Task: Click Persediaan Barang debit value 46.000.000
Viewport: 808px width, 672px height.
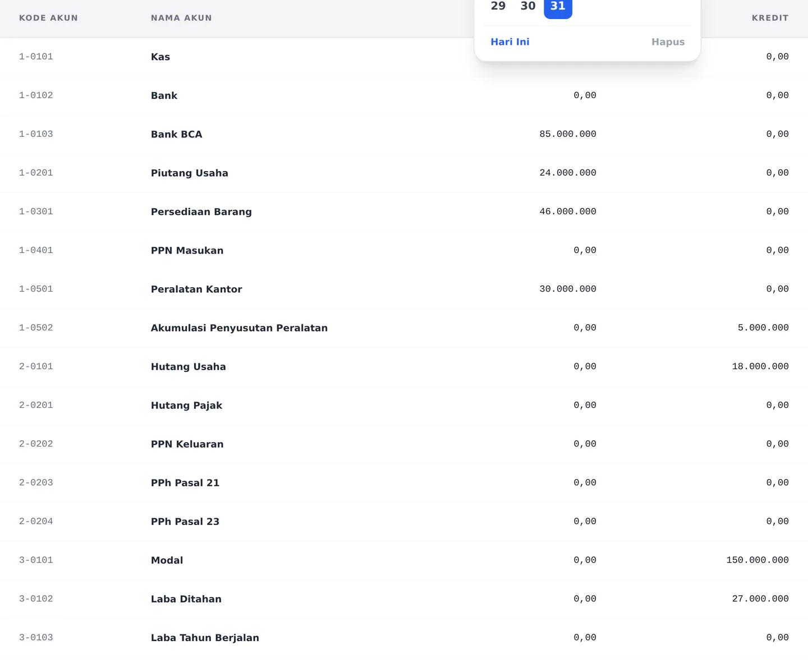Action: coord(568,211)
